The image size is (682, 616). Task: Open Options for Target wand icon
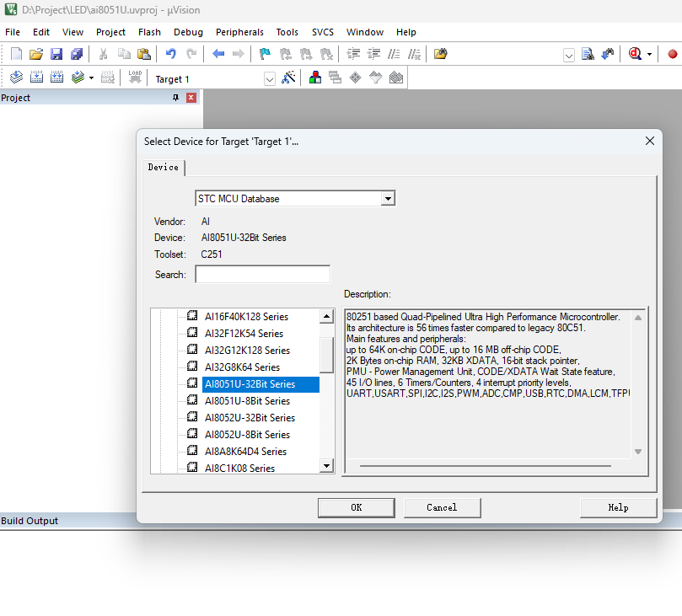tap(288, 78)
